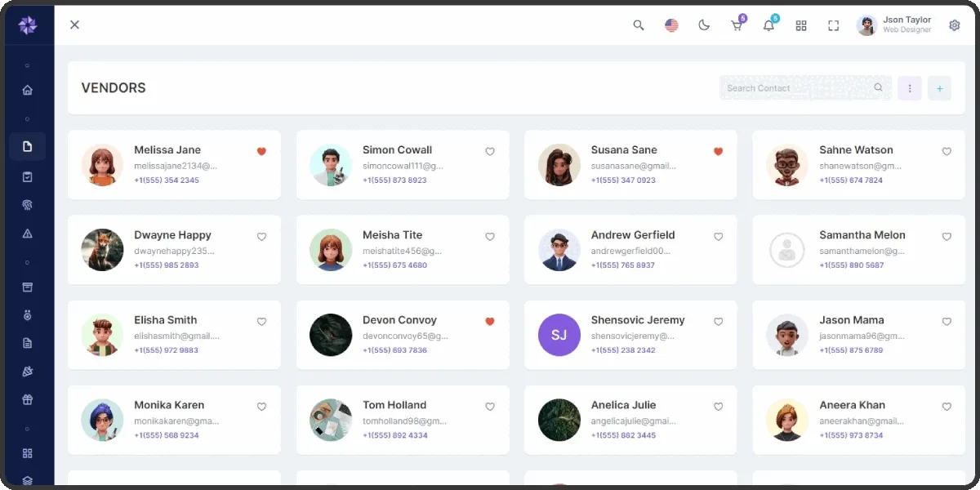Go to the Home sidebar icon

coord(28,90)
